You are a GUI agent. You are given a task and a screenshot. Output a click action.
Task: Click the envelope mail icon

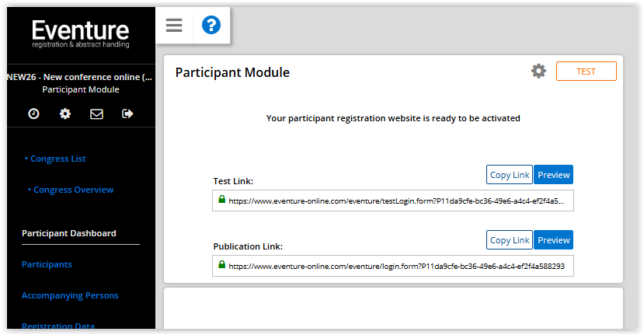click(96, 114)
